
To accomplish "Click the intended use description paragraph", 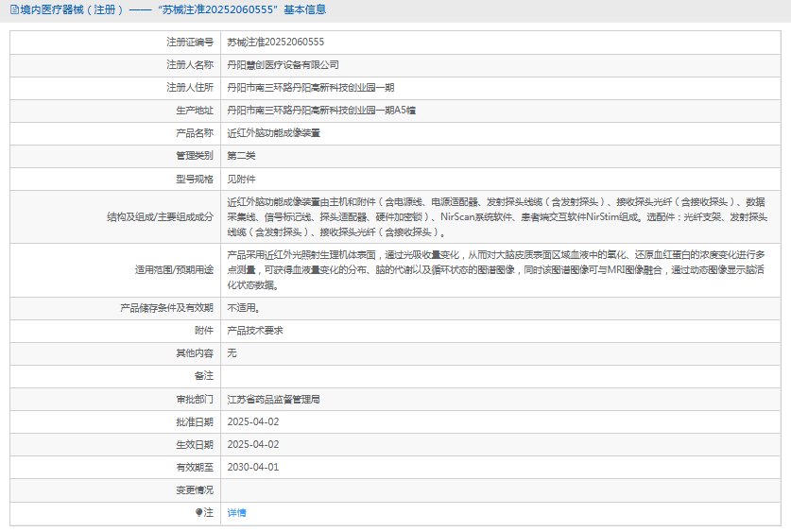I will [496, 270].
